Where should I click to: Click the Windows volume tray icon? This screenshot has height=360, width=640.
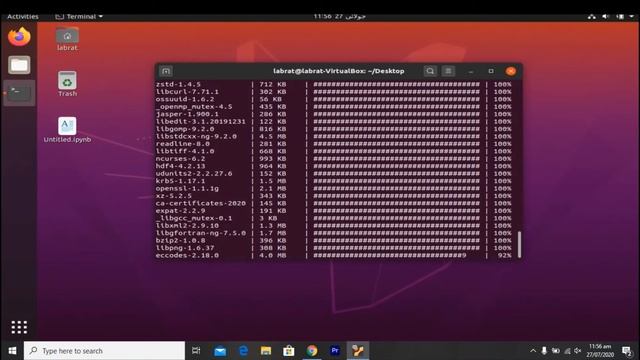point(578,351)
